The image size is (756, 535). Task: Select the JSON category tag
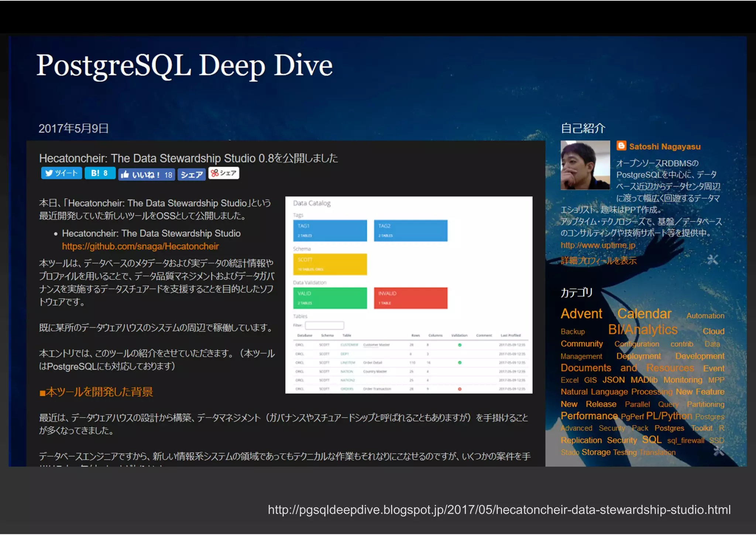pyautogui.click(x=614, y=380)
